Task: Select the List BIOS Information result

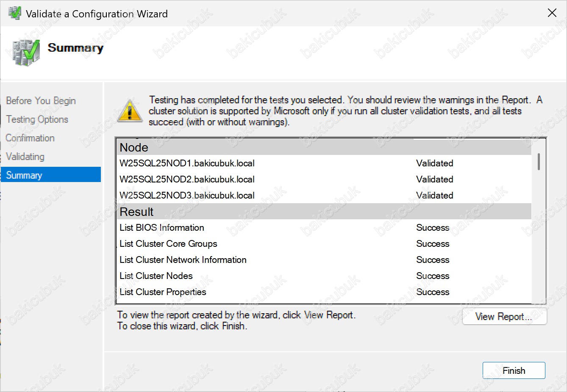Action: pyautogui.click(x=162, y=228)
